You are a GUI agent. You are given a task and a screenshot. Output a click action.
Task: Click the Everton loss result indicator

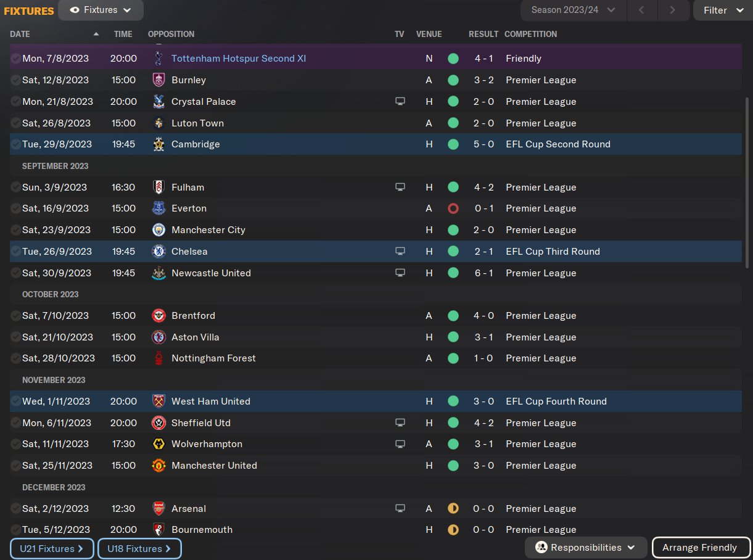[x=453, y=208]
